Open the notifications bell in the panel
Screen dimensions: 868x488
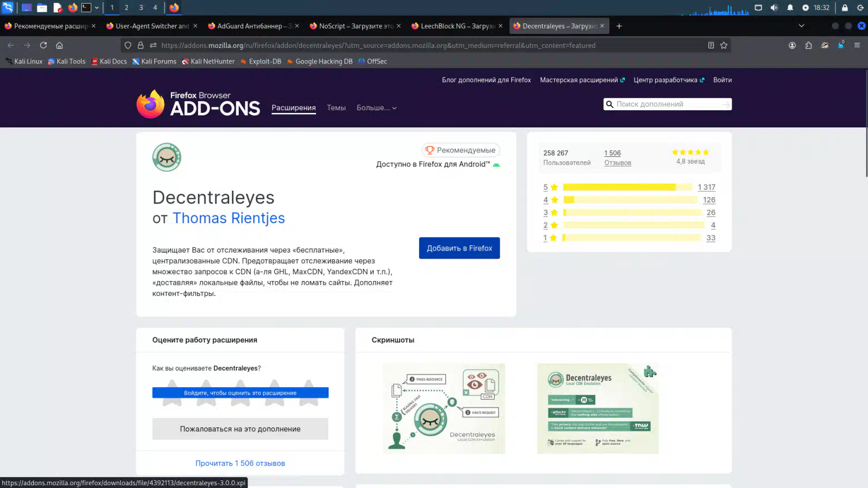(790, 8)
